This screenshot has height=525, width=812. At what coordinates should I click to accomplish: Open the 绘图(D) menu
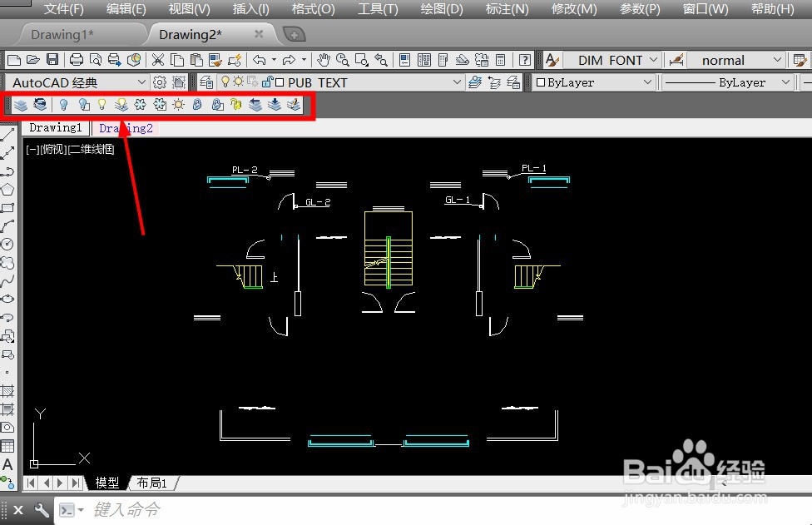click(442, 9)
